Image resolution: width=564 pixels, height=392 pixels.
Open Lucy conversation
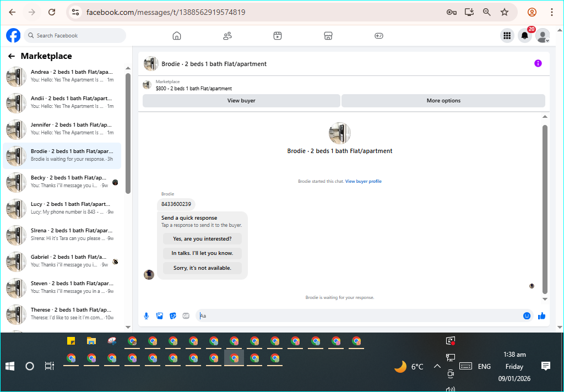[x=62, y=208]
